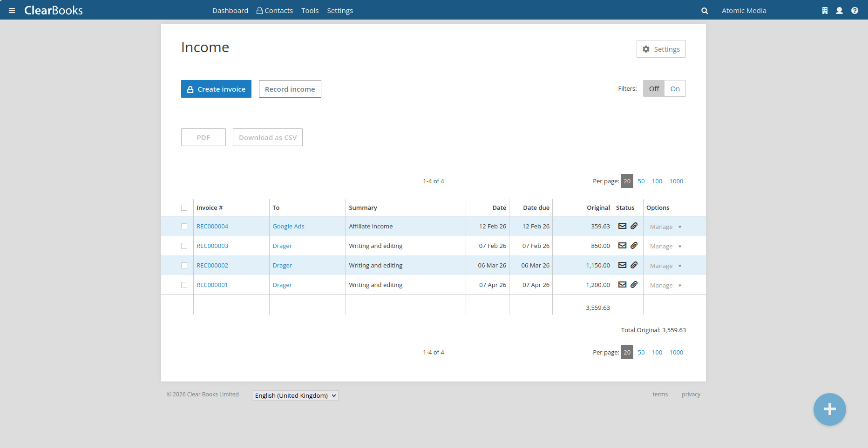868x448 pixels.
Task: Open the language selection dropdown
Action: tap(295, 395)
